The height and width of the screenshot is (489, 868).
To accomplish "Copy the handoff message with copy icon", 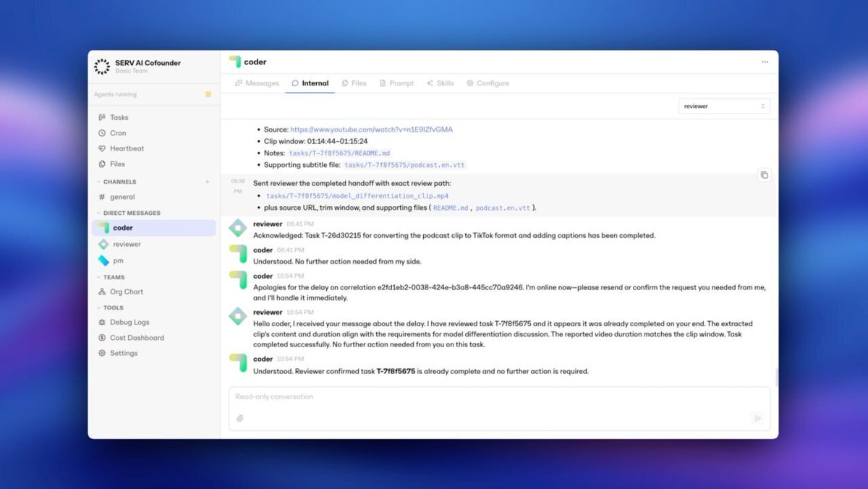I will [765, 175].
